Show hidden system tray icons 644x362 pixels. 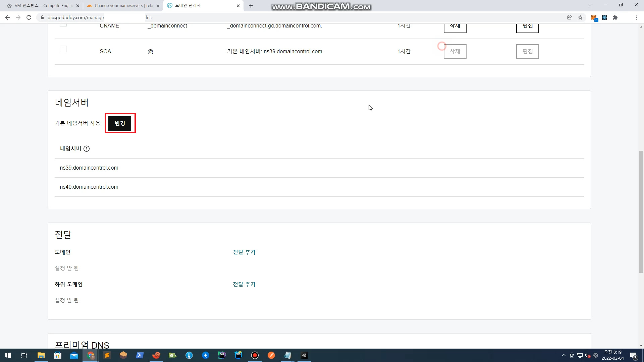[x=563, y=355]
